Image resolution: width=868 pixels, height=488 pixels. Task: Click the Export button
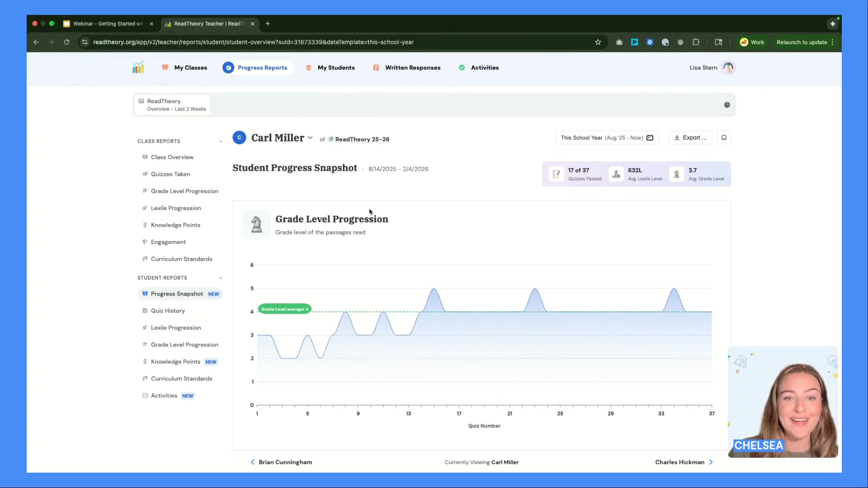click(690, 138)
